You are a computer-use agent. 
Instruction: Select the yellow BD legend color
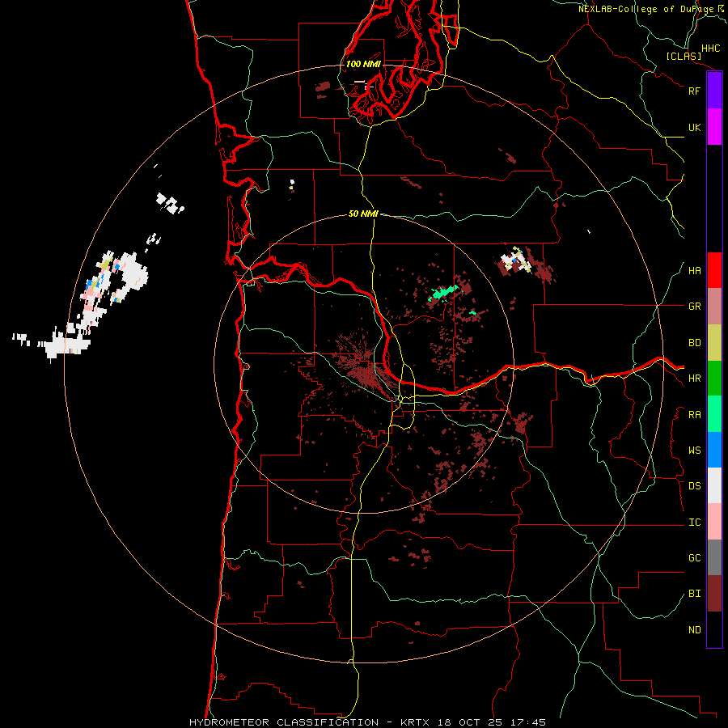coord(714,342)
